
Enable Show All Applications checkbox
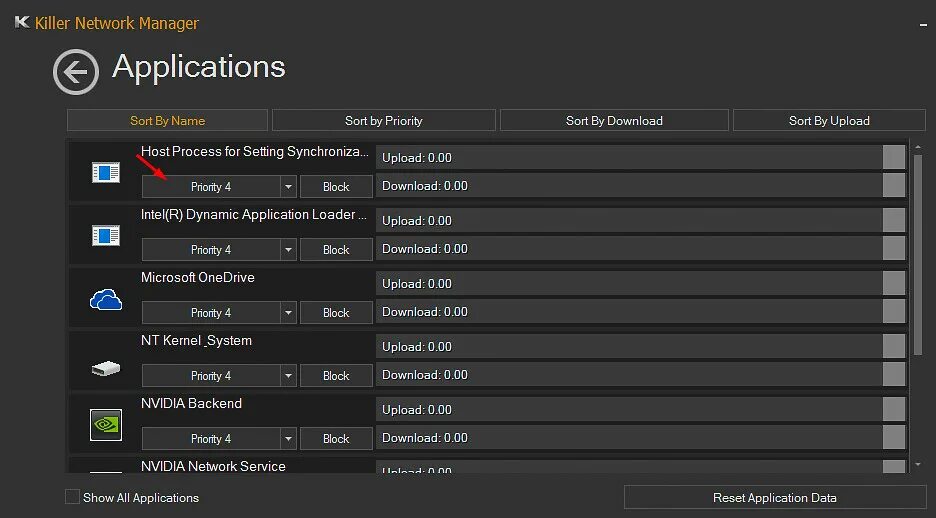point(72,497)
